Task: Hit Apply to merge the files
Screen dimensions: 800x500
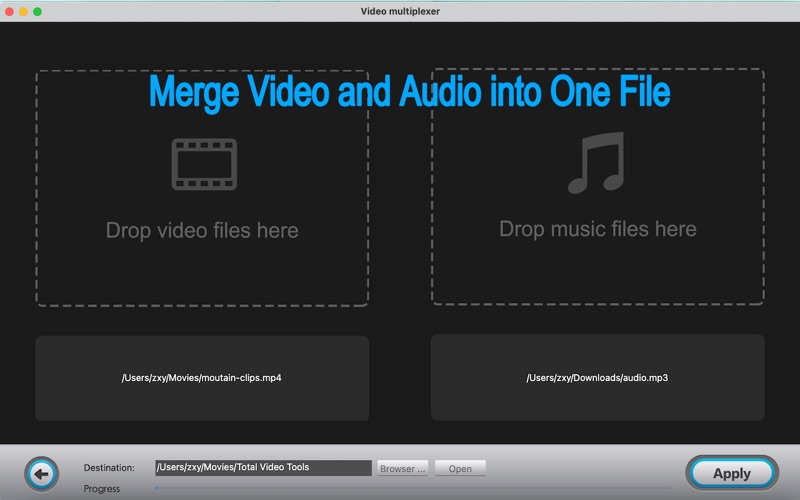Action: [732, 473]
